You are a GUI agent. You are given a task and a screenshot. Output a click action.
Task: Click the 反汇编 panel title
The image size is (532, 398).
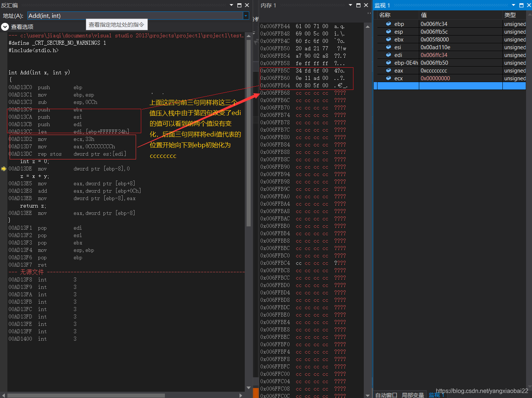[x=10, y=5]
